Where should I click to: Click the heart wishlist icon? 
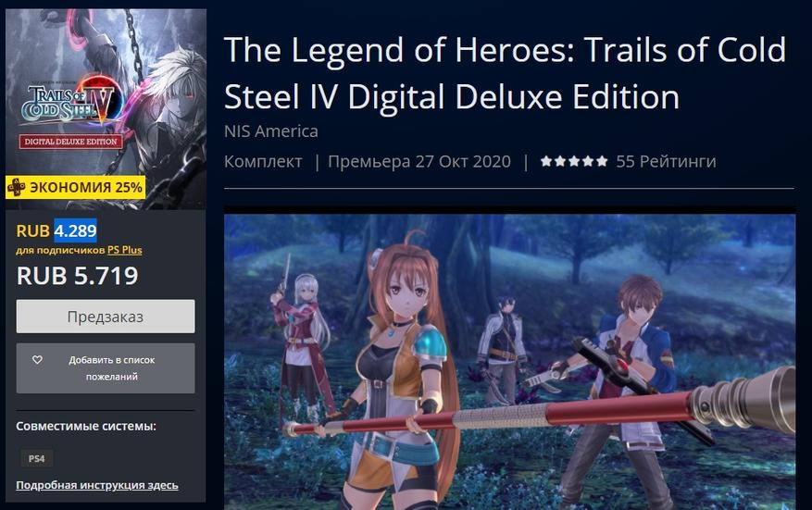tap(37, 359)
